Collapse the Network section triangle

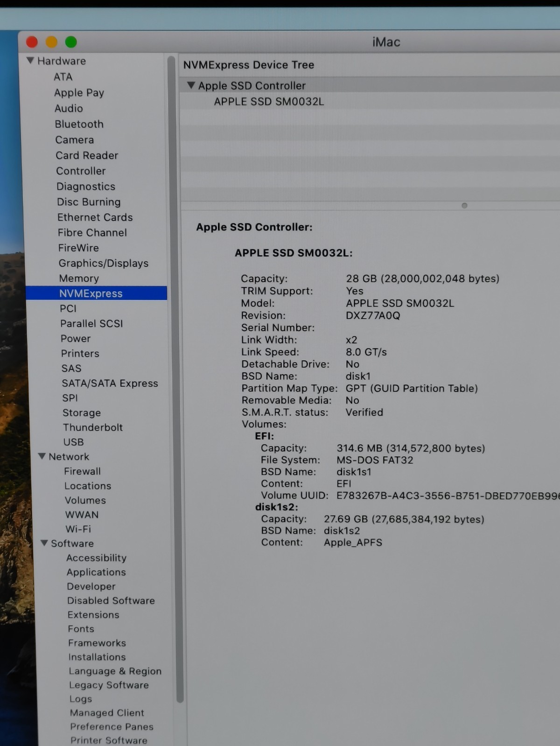(42, 456)
